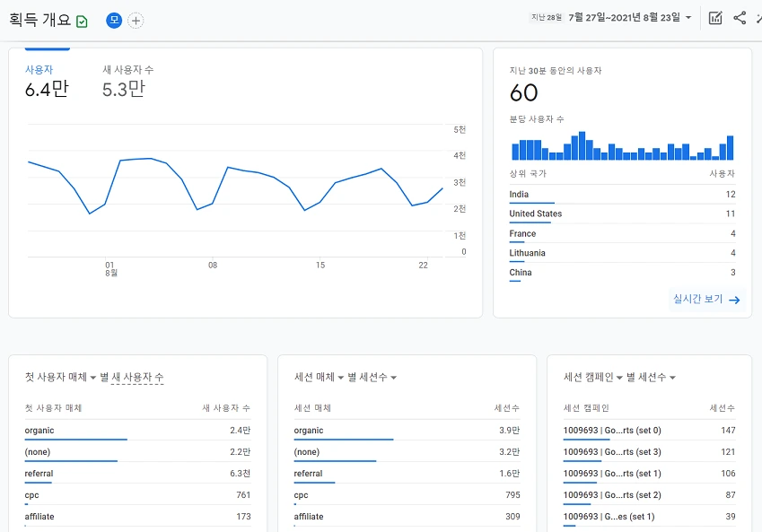Add comparison with the plus circle icon
The image size is (762, 532).
(x=136, y=21)
